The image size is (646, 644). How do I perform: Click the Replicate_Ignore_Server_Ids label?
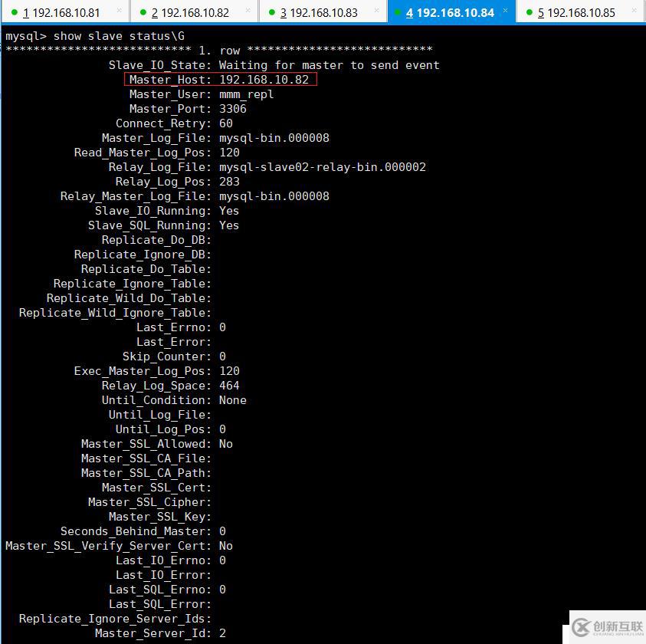pyautogui.click(x=115, y=619)
